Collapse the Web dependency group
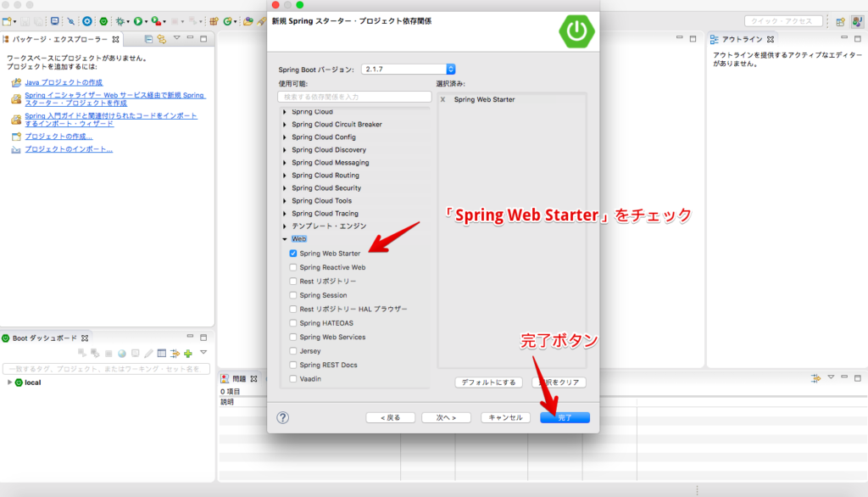The width and height of the screenshot is (868, 497). (x=284, y=238)
